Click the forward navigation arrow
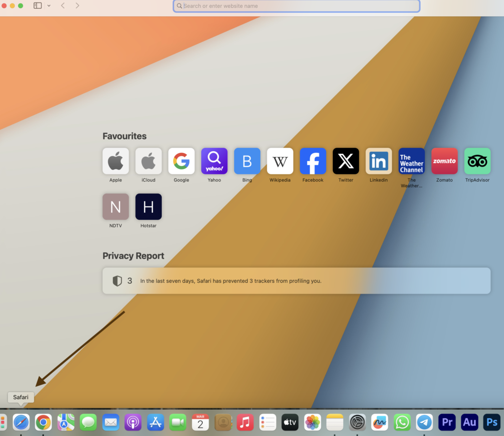504x436 pixels. click(77, 5)
